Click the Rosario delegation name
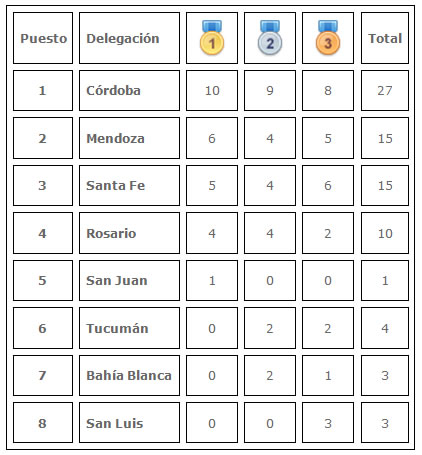Viewport: 422px width, 455px height. 111,233
